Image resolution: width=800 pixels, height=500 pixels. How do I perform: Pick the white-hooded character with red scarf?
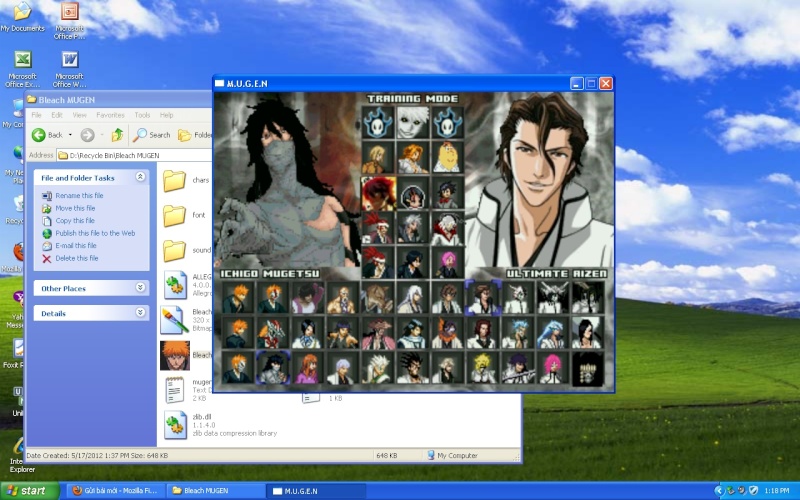click(x=447, y=229)
